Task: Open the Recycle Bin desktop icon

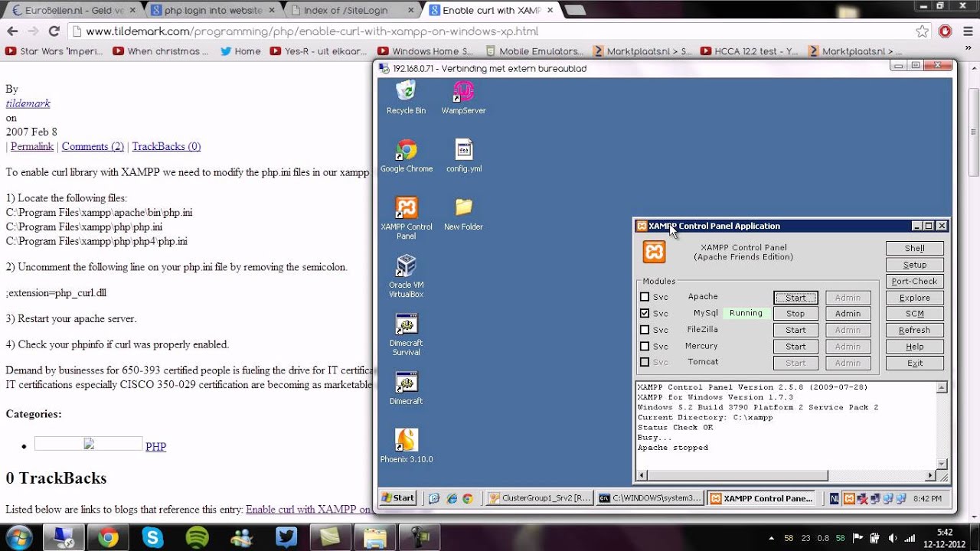Action: (x=406, y=98)
